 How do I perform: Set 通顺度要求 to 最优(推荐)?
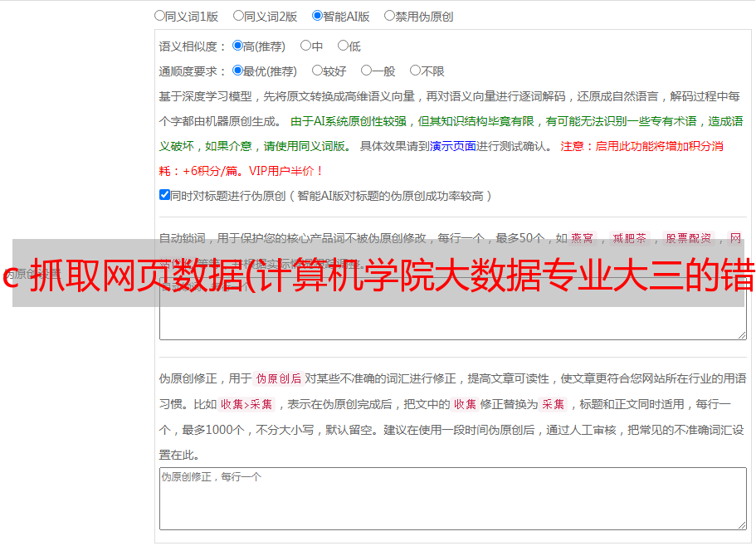[238, 71]
